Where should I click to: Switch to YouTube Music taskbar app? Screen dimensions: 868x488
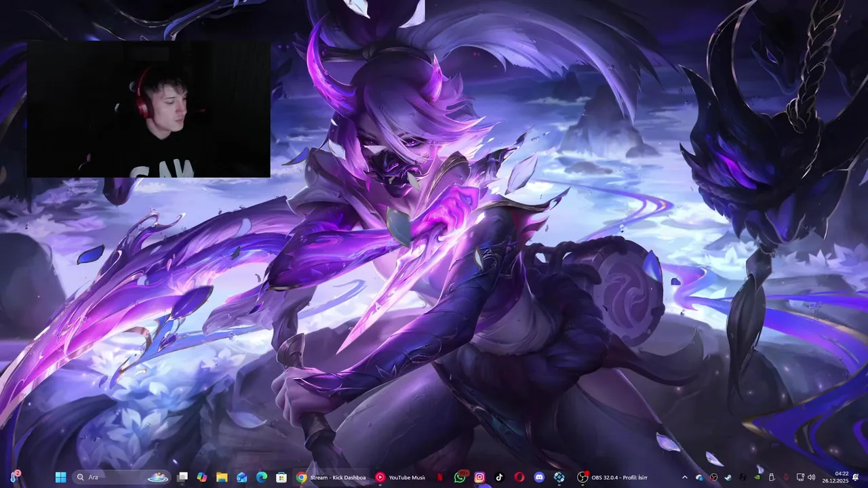[x=401, y=477]
